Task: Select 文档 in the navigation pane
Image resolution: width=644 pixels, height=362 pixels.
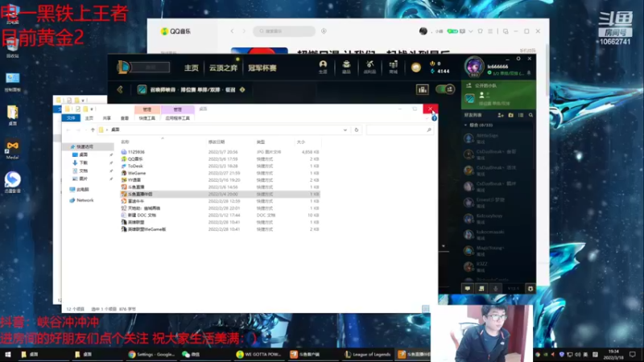Action: [x=84, y=171]
